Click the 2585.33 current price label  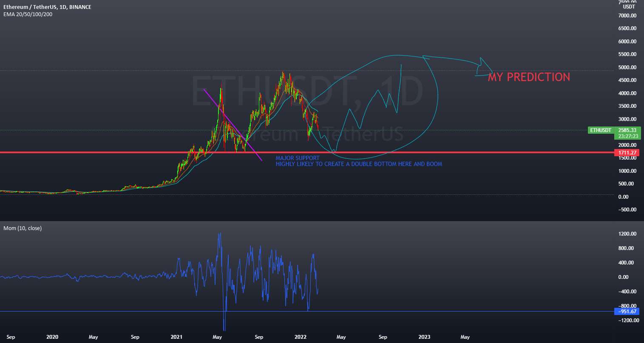click(x=627, y=130)
